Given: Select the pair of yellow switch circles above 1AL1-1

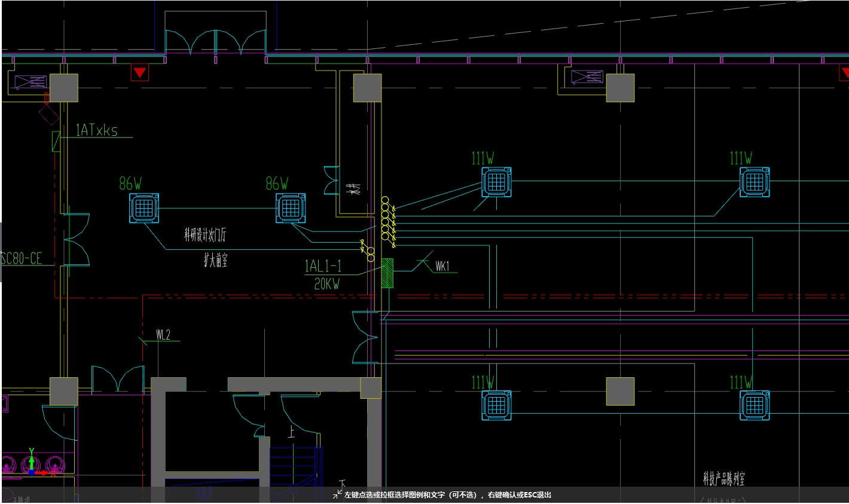Looking at the screenshot, I should pyautogui.click(x=371, y=254).
